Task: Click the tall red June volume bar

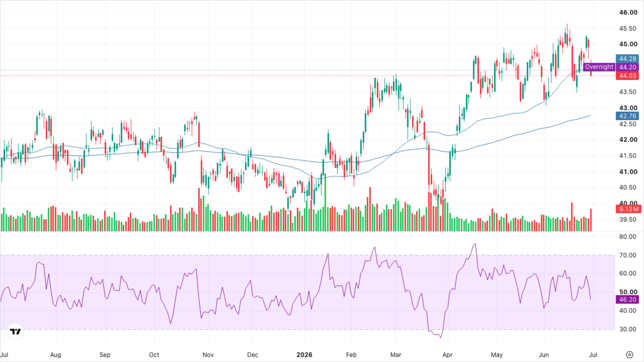Action: point(572,217)
